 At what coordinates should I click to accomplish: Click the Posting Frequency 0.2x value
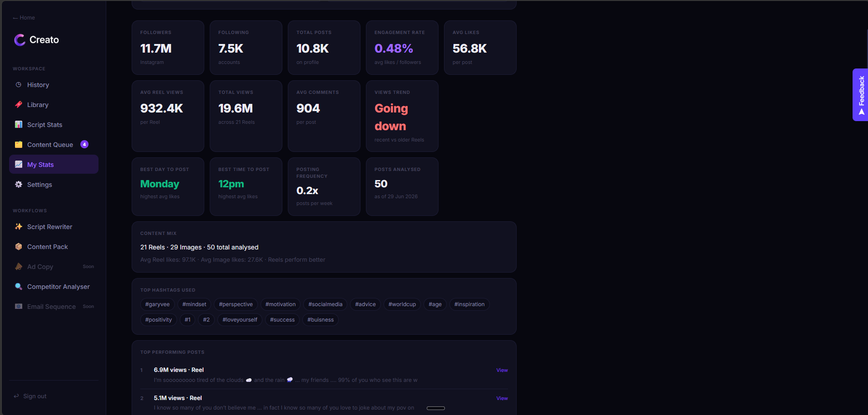[x=307, y=191]
